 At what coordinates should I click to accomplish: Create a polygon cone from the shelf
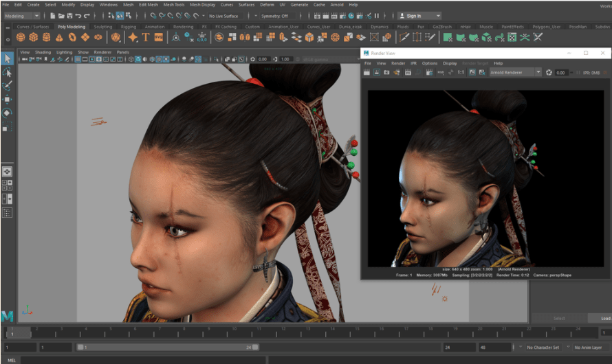(x=59, y=37)
